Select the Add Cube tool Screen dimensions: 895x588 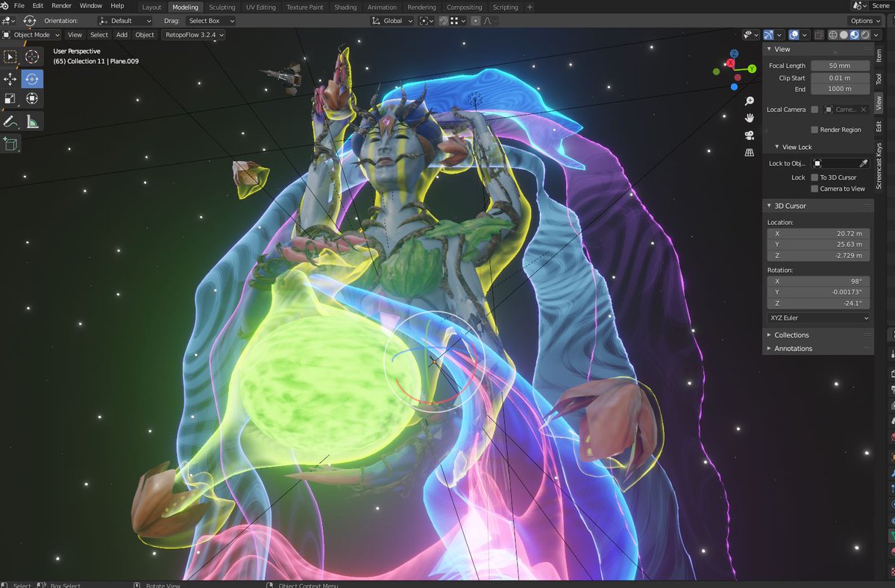(10, 143)
